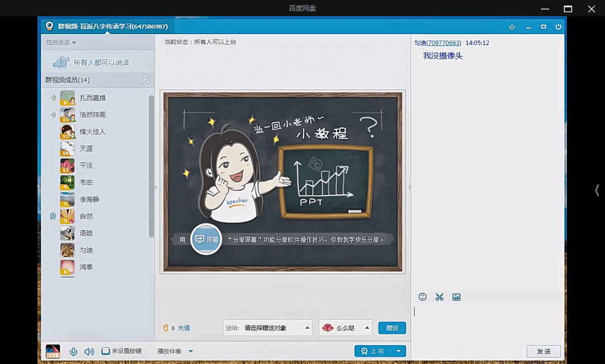Toggle the 未设置按键 checkbox

pyautogui.click(x=105, y=352)
